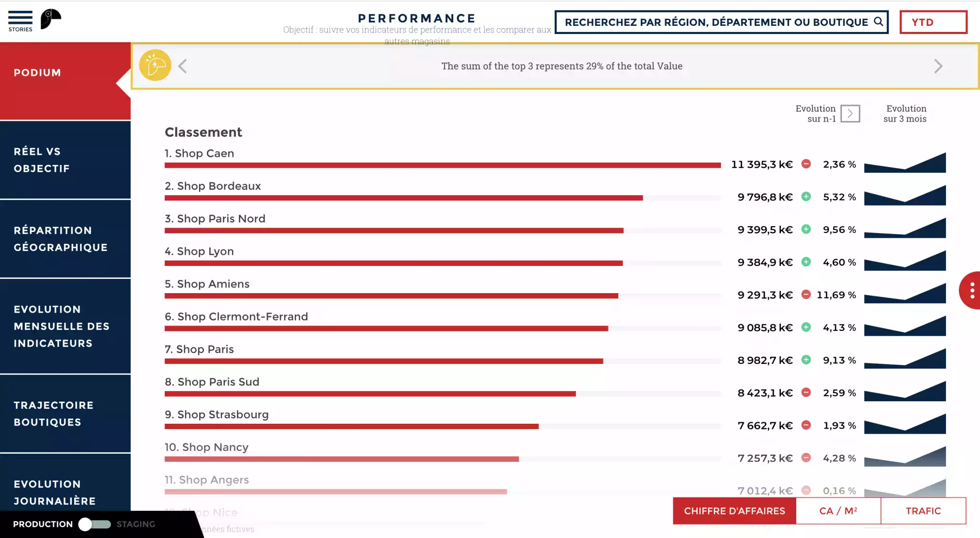Click the red minus indicator for Shop Caen
This screenshot has height=538, width=980.
tap(806, 164)
